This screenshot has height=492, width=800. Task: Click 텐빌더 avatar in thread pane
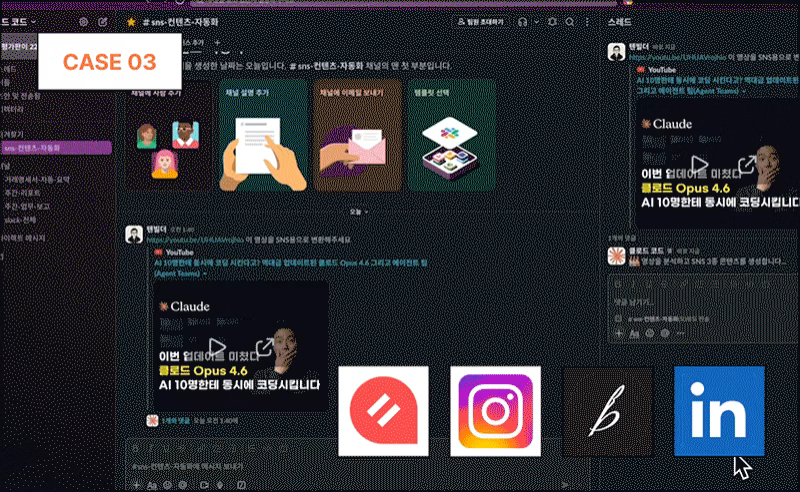click(x=616, y=52)
